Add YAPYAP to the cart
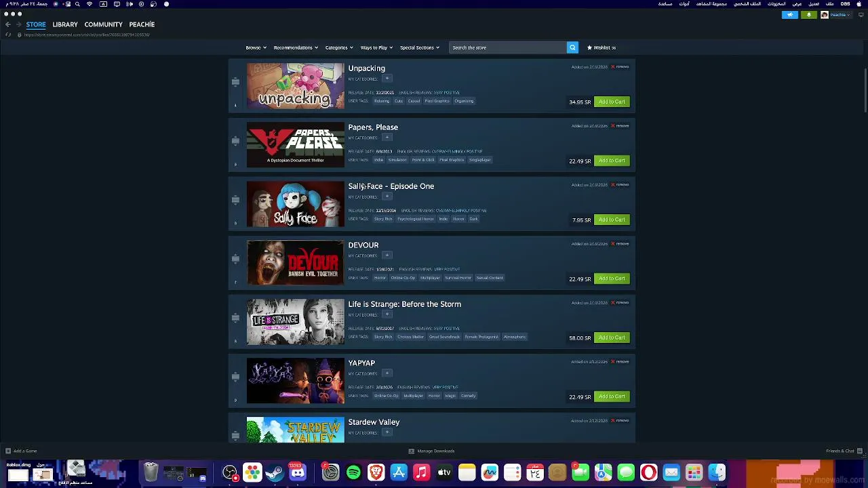The height and width of the screenshot is (488, 868). point(612,396)
